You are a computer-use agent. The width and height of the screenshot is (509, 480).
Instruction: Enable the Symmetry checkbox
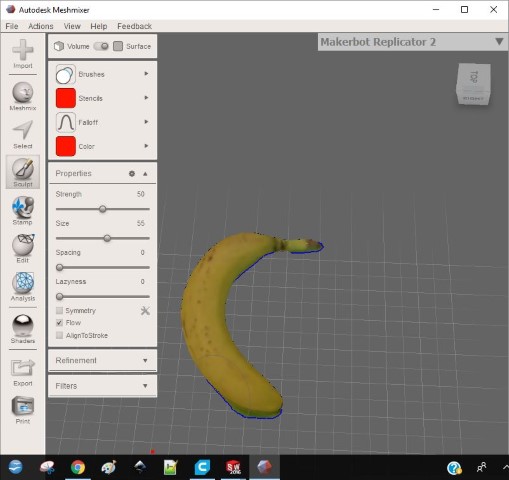(59, 311)
